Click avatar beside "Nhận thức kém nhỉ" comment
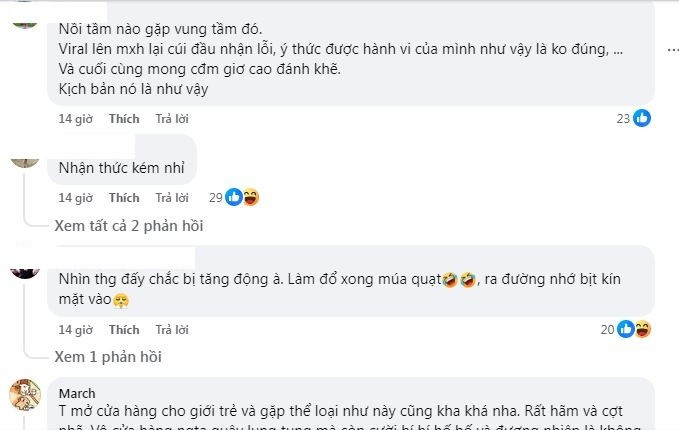This screenshot has height=430, width=679. pos(25,158)
